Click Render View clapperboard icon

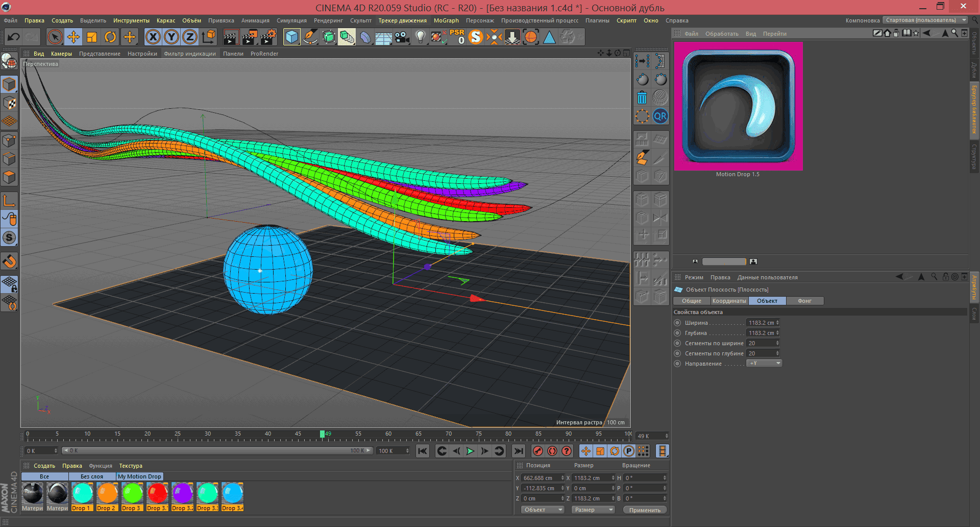click(x=231, y=37)
